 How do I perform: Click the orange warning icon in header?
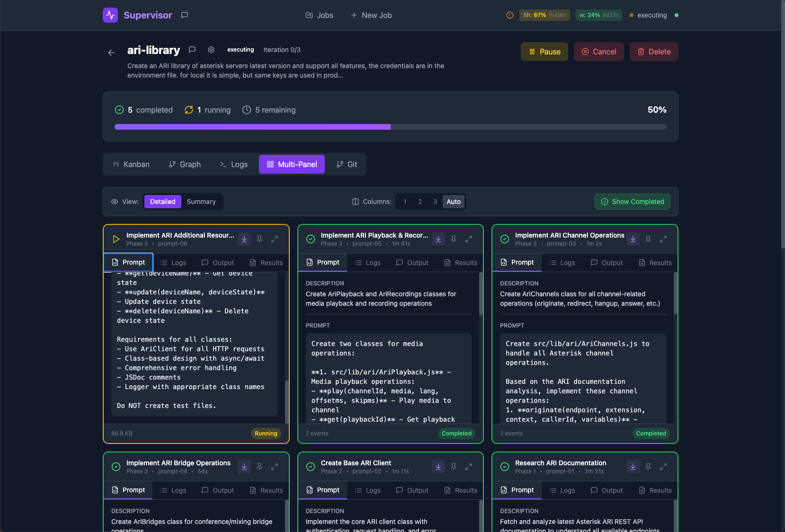pos(510,15)
